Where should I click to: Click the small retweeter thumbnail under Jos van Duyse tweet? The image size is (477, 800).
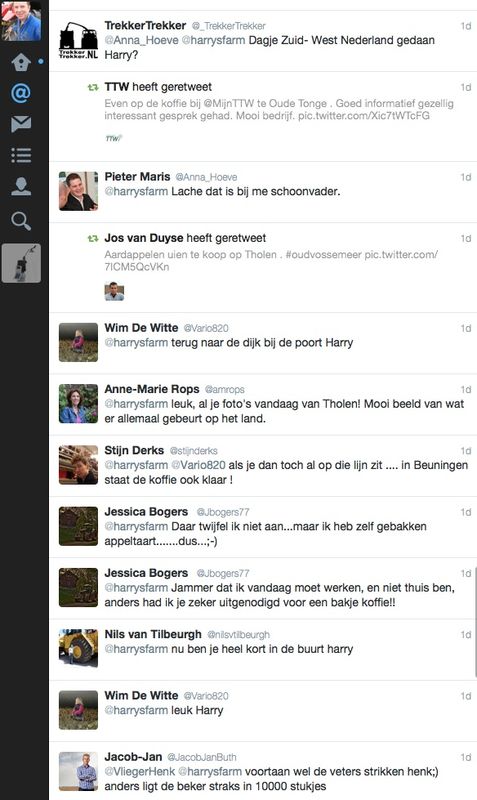(x=114, y=291)
